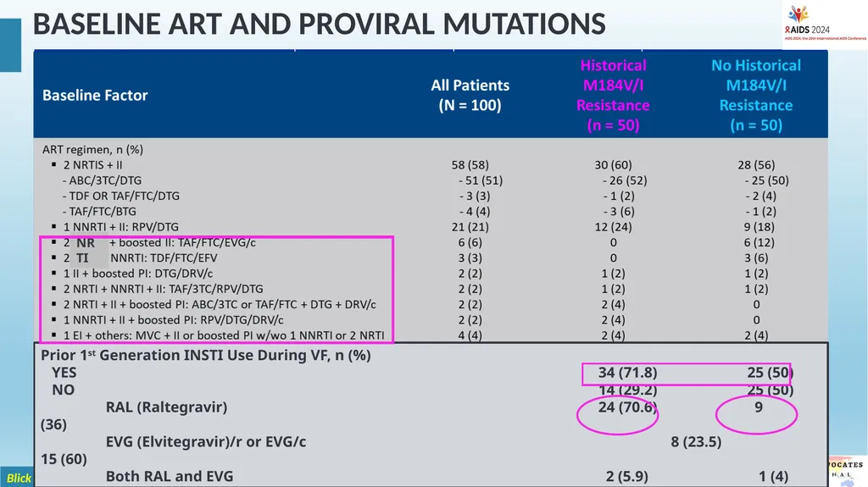
Task: Select the TAF/FTC/BTG regimen row label
Action: pos(99,212)
